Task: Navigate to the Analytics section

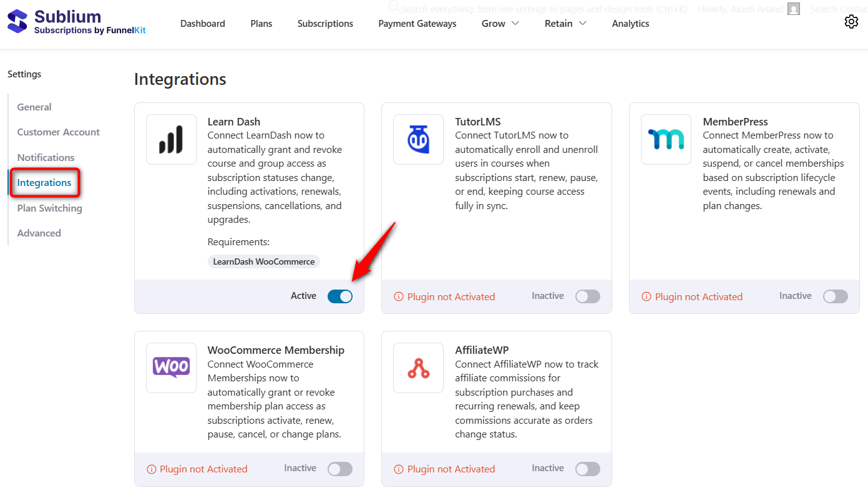Action: point(630,23)
